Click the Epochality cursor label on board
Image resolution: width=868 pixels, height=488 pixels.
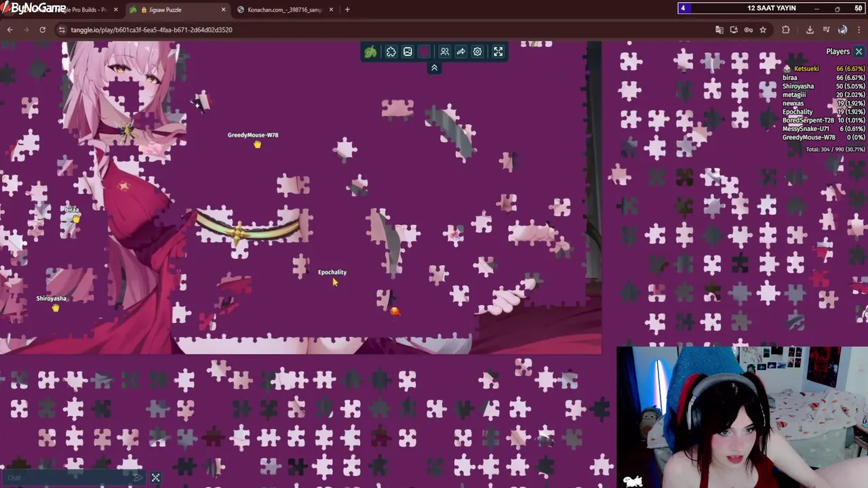(x=332, y=272)
